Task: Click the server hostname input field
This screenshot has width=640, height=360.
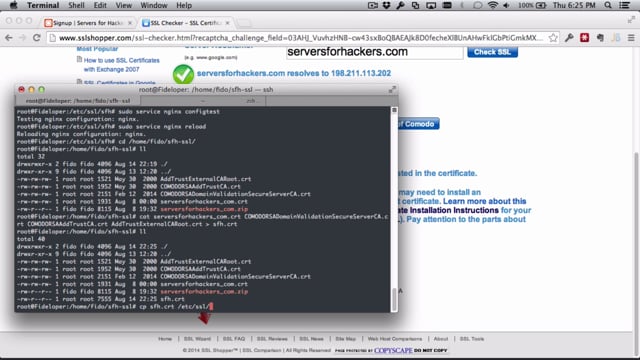Action: 375,52
